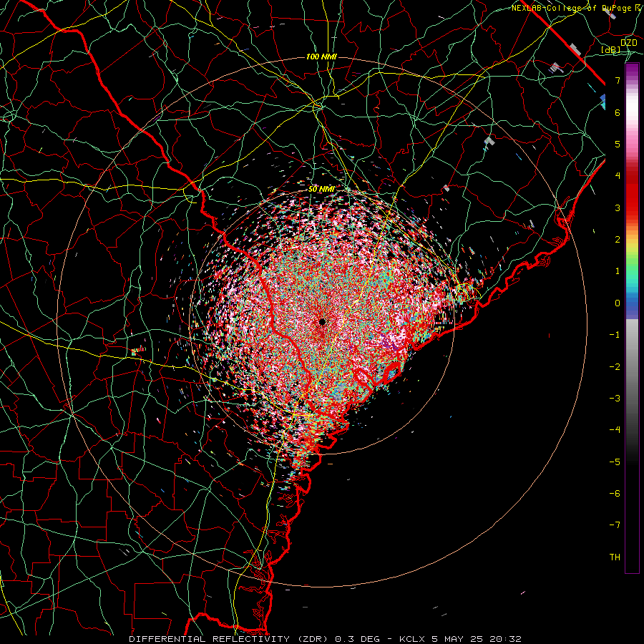The height and width of the screenshot is (644, 644).
Task: Click the "TH" label on the color scale
Action: pos(615,557)
